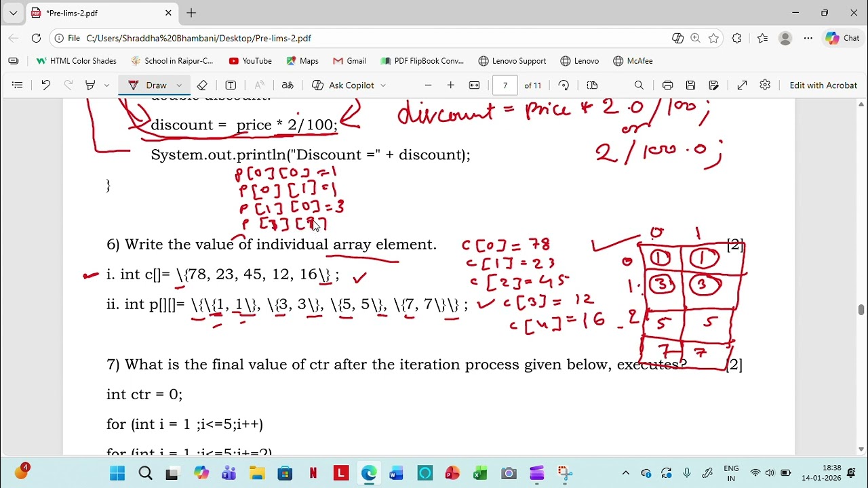The width and height of the screenshot is (868, 488).
Task: Open Maps bookmark
Action: pos(302,61)
